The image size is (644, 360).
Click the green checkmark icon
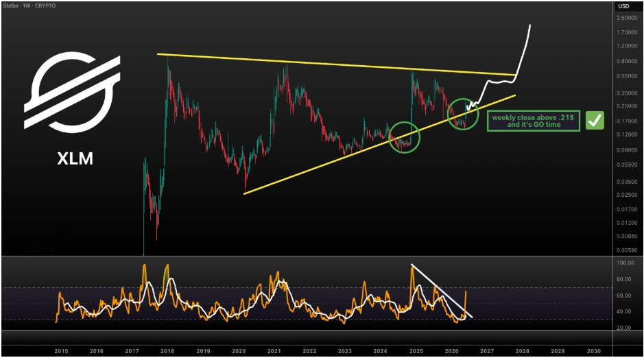(595, 121)
